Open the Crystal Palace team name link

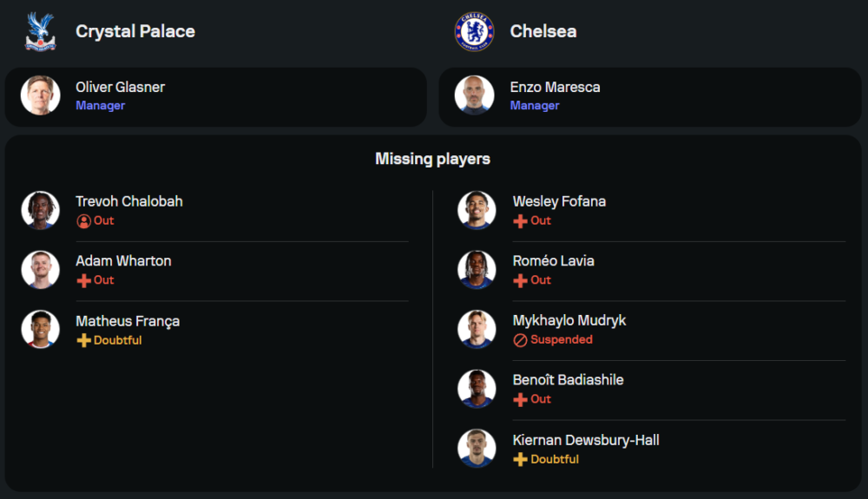click(x=135, y=31)
